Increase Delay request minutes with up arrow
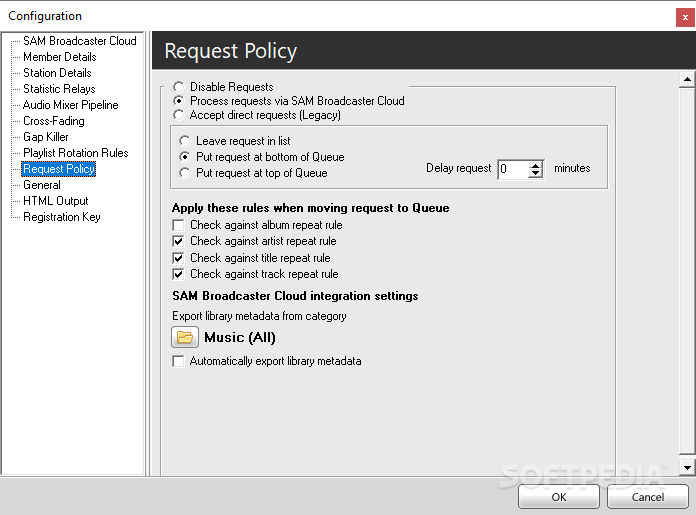The height and width of the screenshot is (515, 696). click(x=536, y=165)
